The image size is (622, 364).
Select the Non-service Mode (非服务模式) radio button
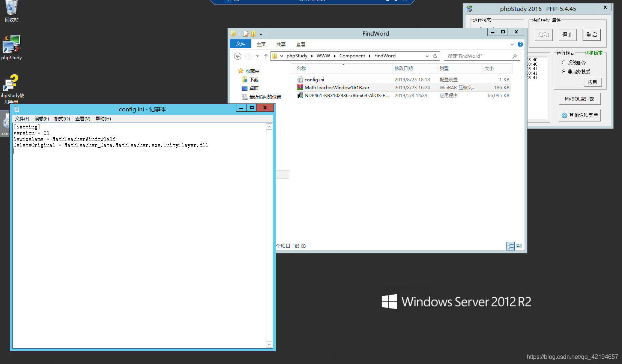(563, 72)
